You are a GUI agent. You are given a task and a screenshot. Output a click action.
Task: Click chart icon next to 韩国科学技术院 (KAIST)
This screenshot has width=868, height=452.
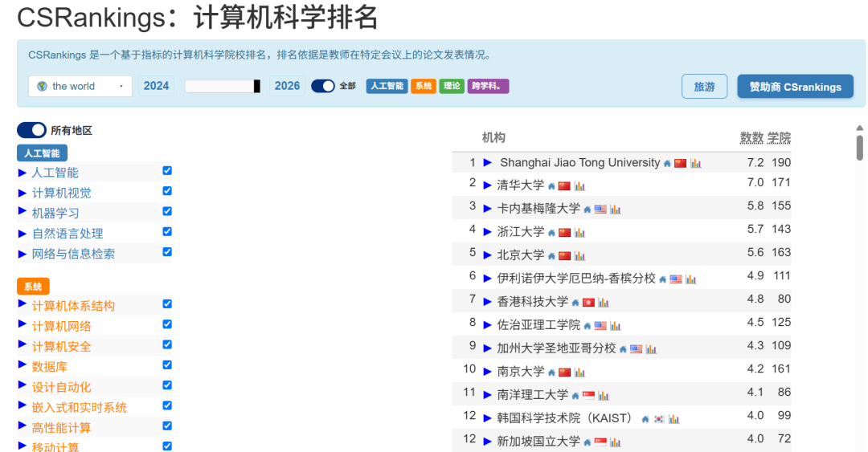(x=674, y=419)
